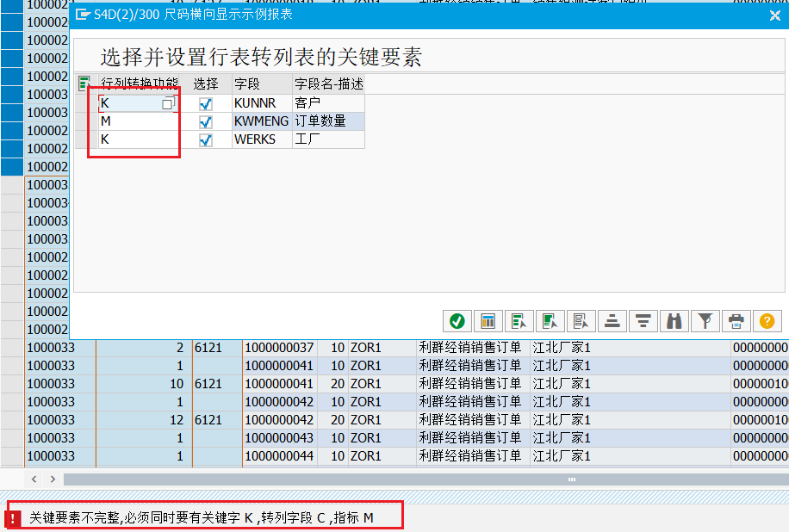Viewport: 789px width, 532px height.
Task: Open the column layout details icon
Action: (488, 321)
